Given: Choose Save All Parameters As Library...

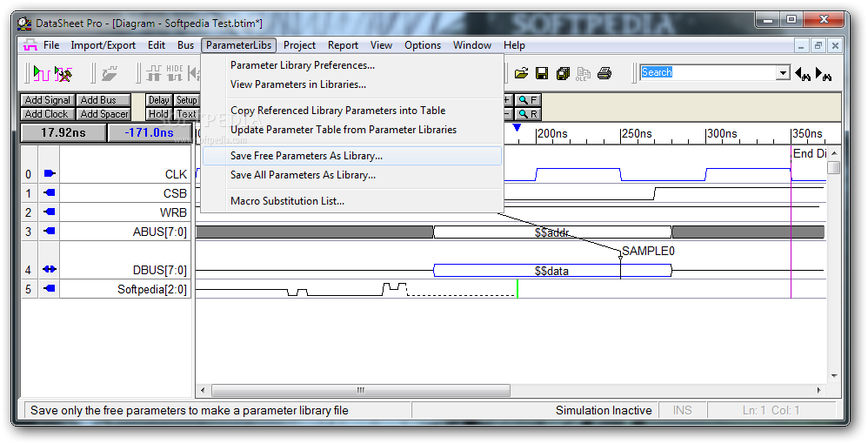Looking at the screenshot, I should [352, 175].
